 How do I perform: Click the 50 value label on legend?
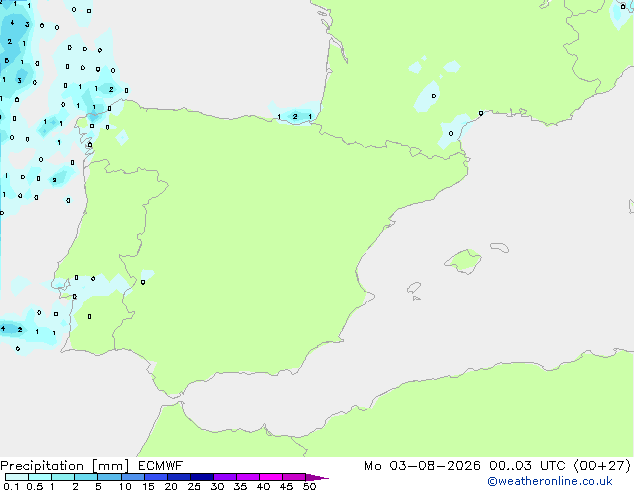click(310, 486)
